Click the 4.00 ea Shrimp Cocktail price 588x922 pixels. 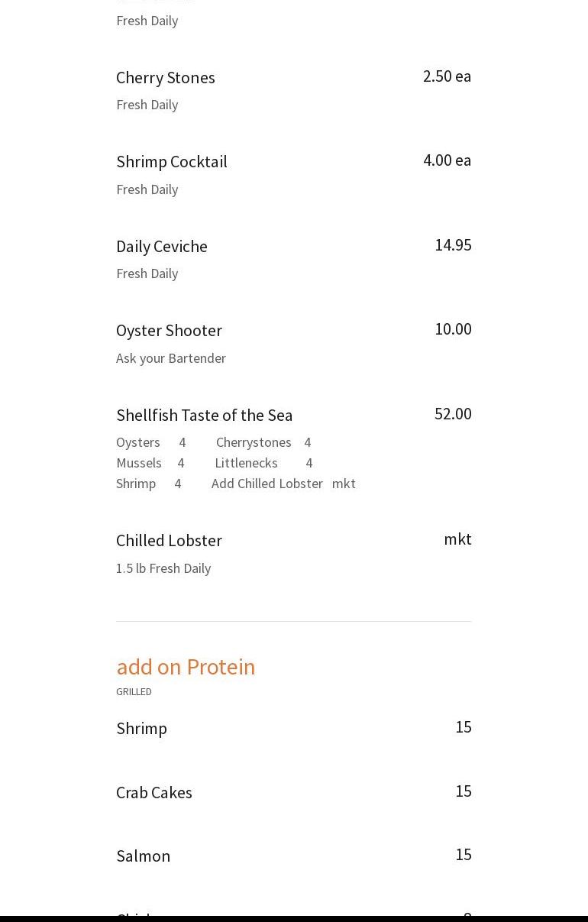447,160
